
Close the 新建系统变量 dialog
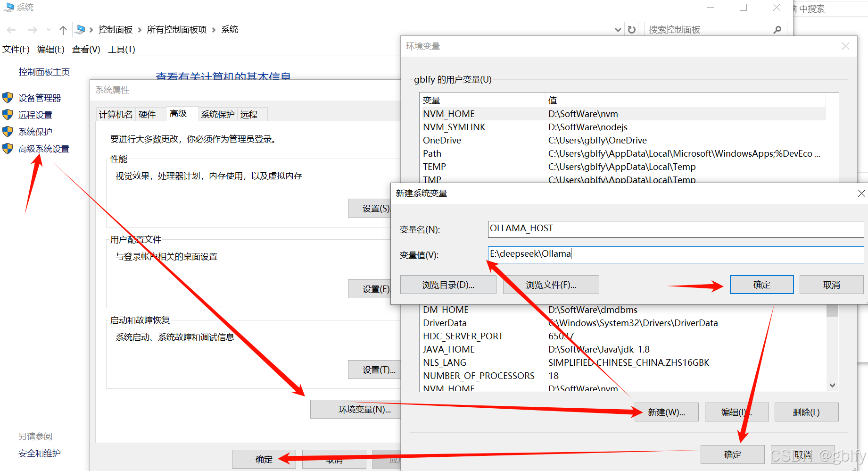coord(861,193)
